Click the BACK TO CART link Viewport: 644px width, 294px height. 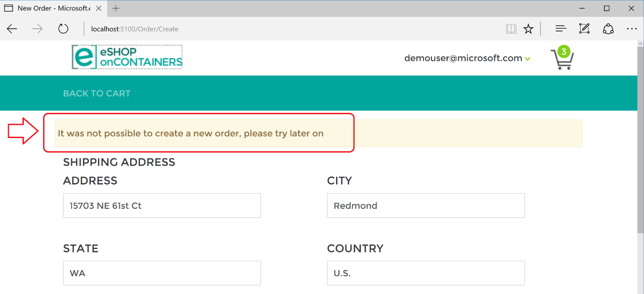point(97,94)
